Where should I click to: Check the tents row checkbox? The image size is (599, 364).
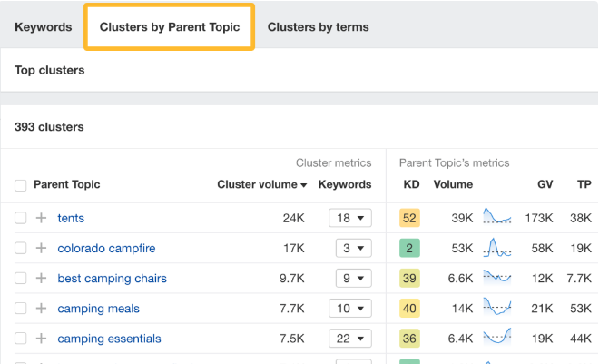[x=21, y=218]
